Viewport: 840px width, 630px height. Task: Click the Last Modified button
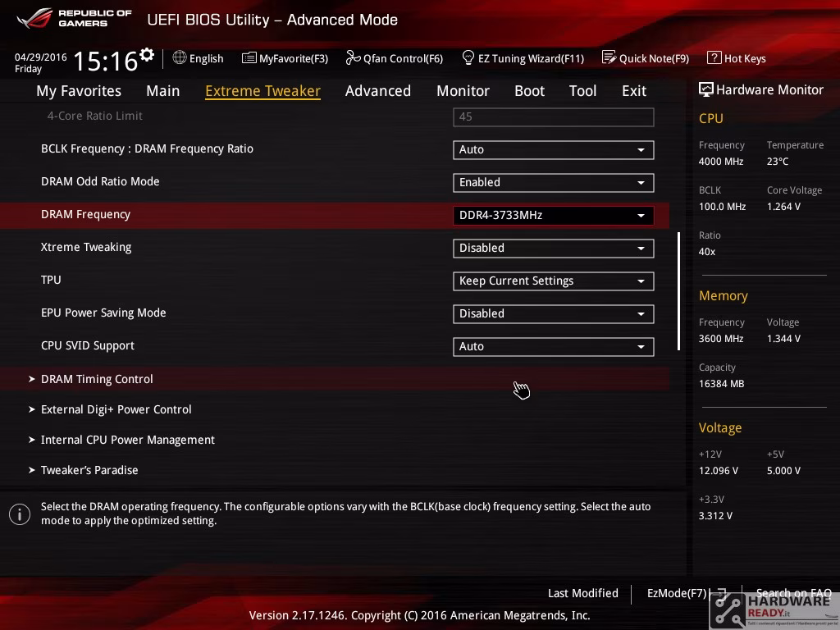583,593
